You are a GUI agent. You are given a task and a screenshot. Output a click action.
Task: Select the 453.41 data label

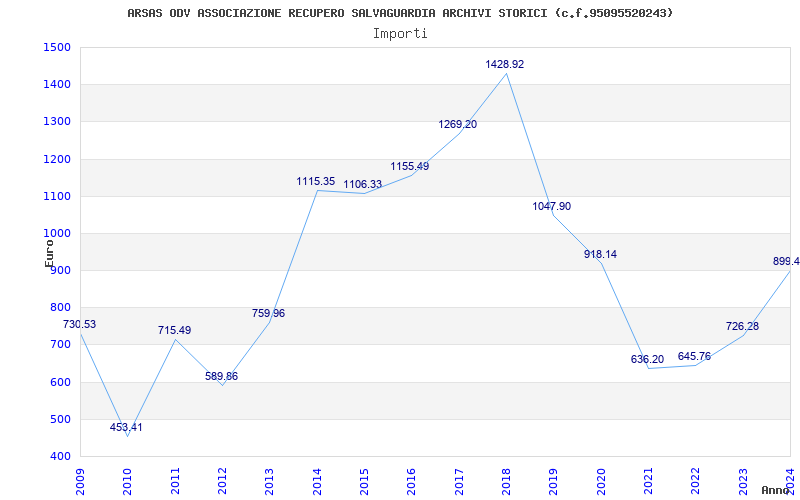pos(126,428)
